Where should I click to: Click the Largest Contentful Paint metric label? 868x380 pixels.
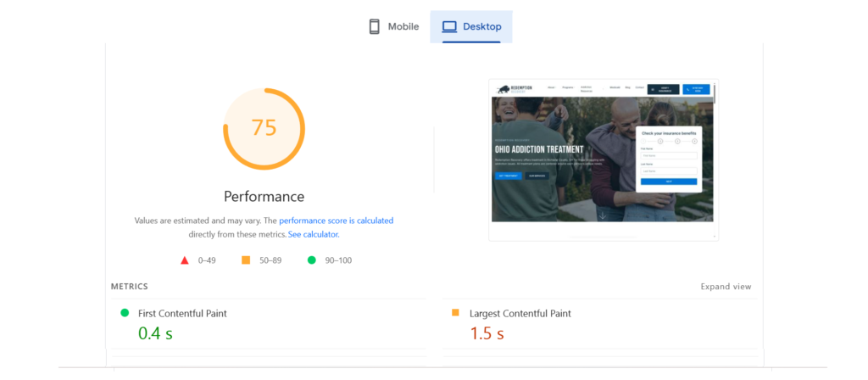(520, 313)
